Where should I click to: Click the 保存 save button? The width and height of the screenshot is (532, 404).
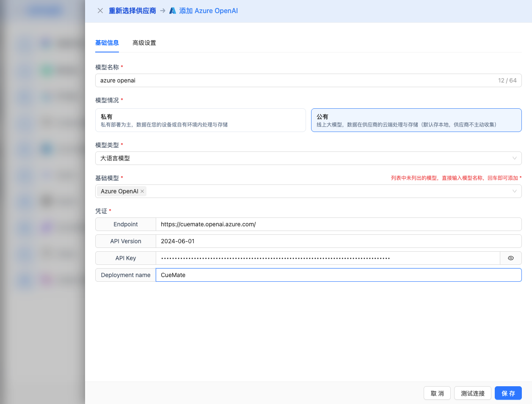coord(508,393)
